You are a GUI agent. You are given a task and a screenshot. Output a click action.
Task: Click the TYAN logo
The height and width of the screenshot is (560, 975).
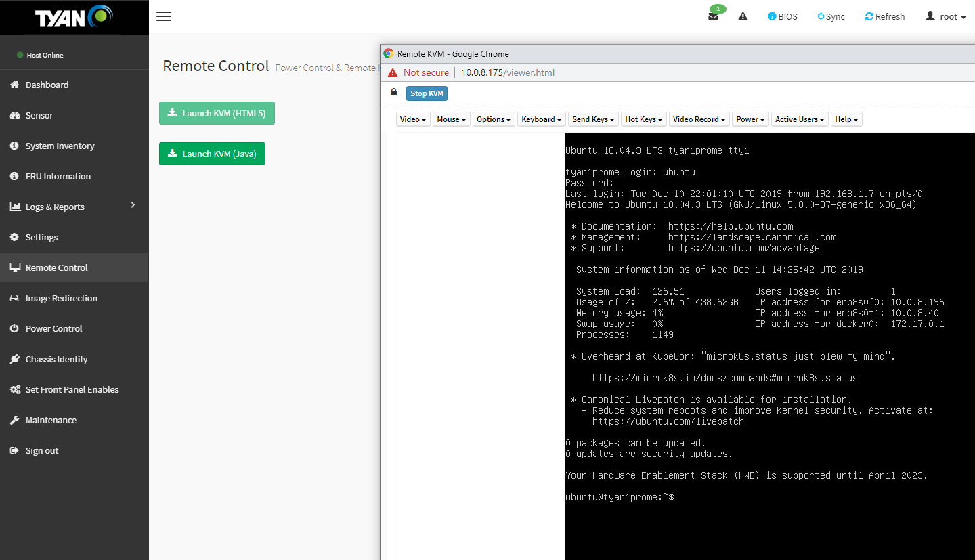click(74, 17)
